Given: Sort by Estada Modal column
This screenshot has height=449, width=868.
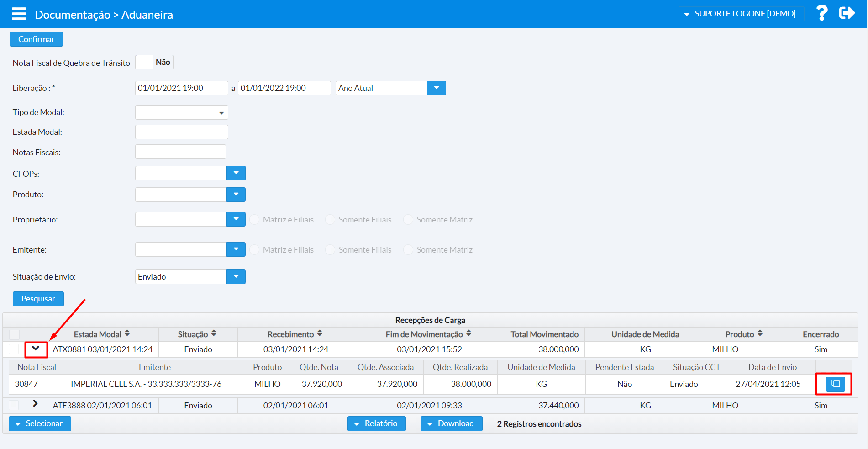Looking at the screenshot, I should click(x=127, y=334).
